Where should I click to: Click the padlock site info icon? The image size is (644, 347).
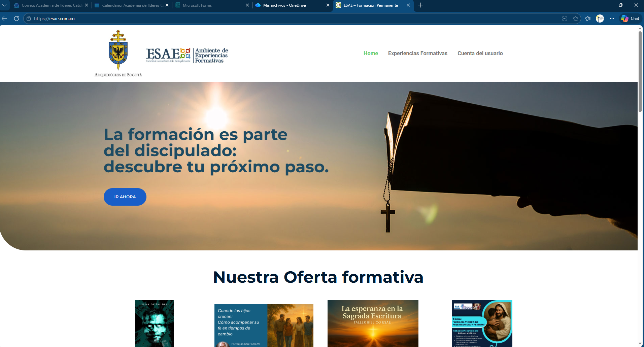point(29,19)
